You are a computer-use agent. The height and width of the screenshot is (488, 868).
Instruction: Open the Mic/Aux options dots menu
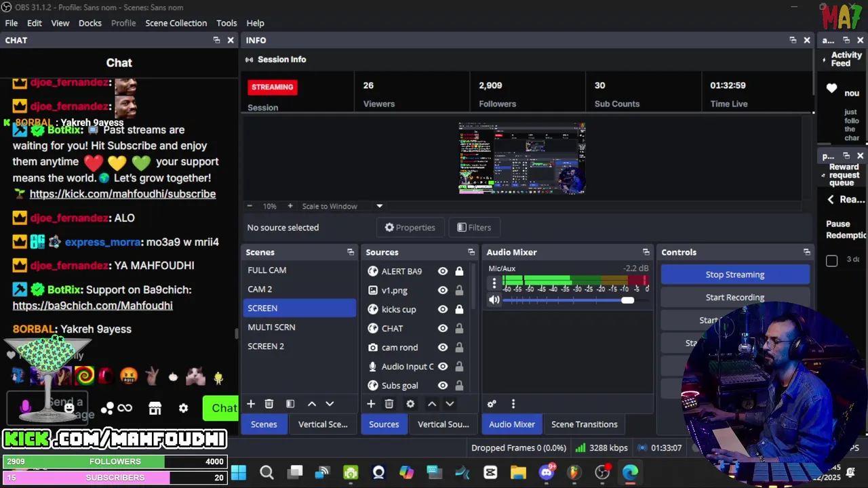(x=494, y=283)
